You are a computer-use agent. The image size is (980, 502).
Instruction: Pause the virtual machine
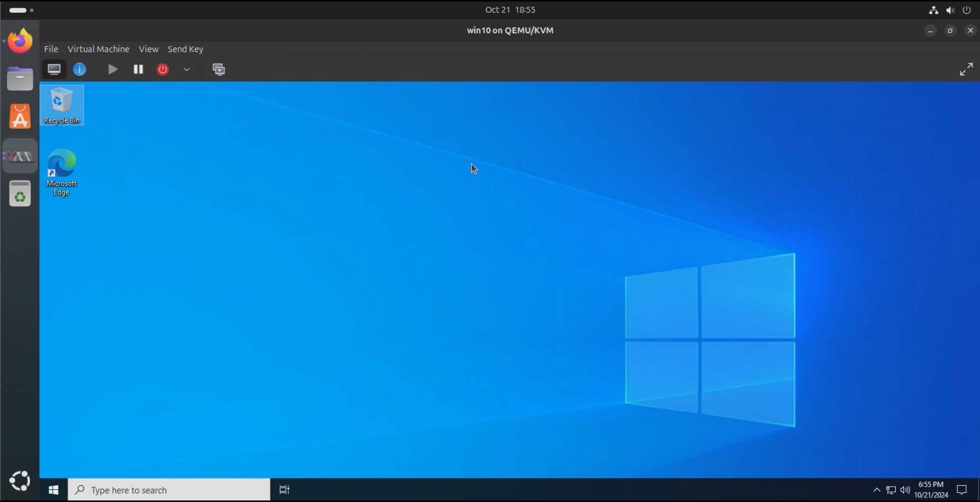pos(138,69)
